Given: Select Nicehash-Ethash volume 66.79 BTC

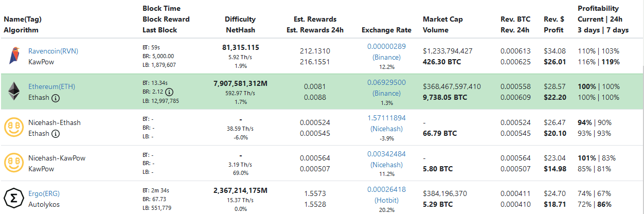Looking at the screenshot, I should pyautogui.click(x=440, y=134).
